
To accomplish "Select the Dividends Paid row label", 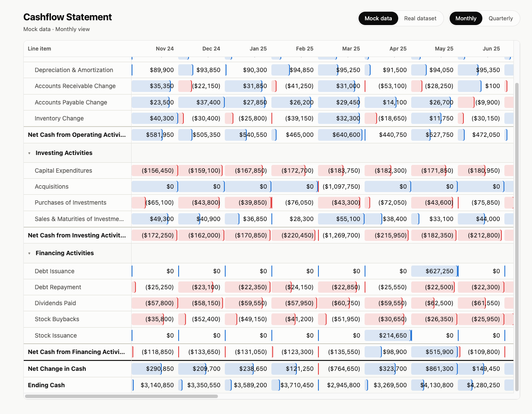I will [x=55, y=303].
